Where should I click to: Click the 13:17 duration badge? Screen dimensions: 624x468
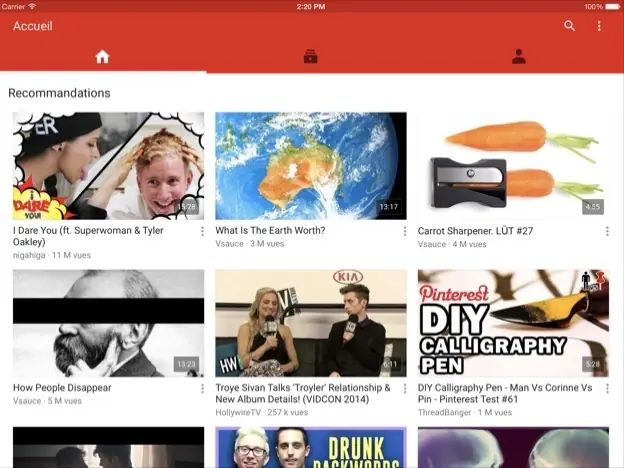(x=388, y=207)
